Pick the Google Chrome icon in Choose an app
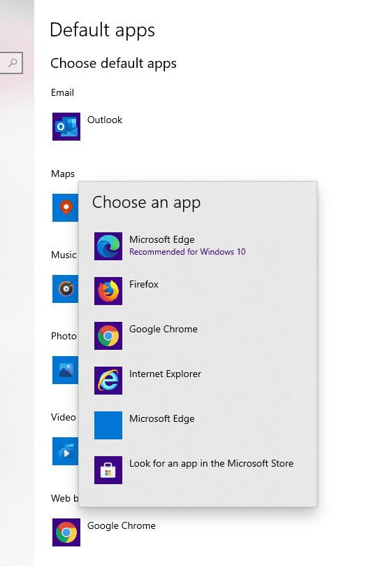The height and width of the screenshot is (566, 392). [108, 336]
